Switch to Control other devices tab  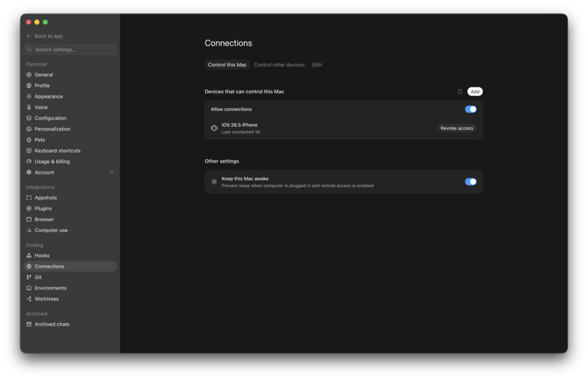pos(279,65)
